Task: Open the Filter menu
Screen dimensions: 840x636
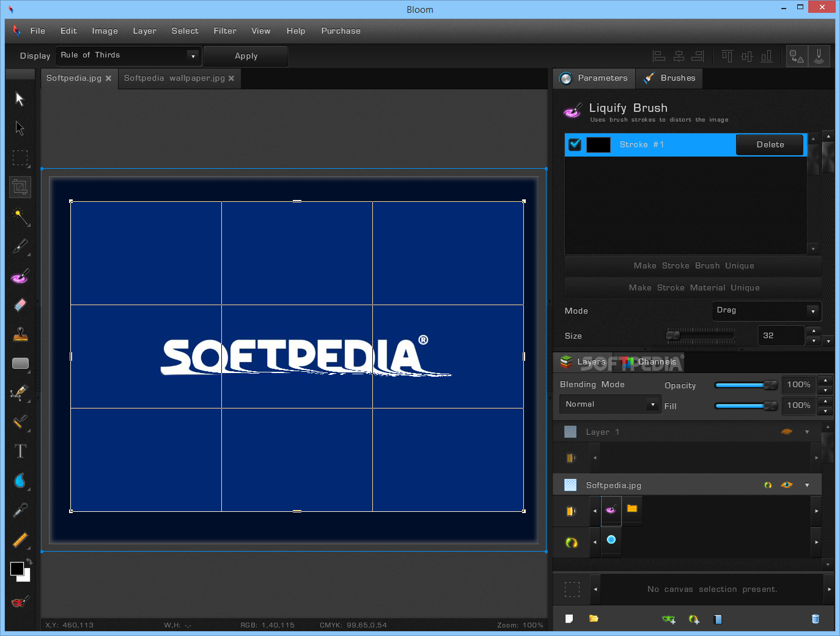Action: click(x=225, y=31)
